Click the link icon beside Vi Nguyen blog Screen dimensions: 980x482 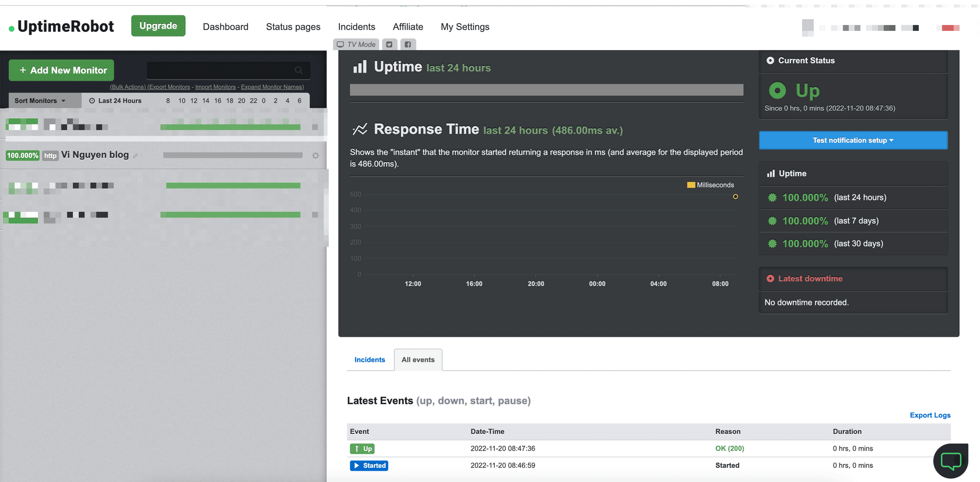coord(135,156)
